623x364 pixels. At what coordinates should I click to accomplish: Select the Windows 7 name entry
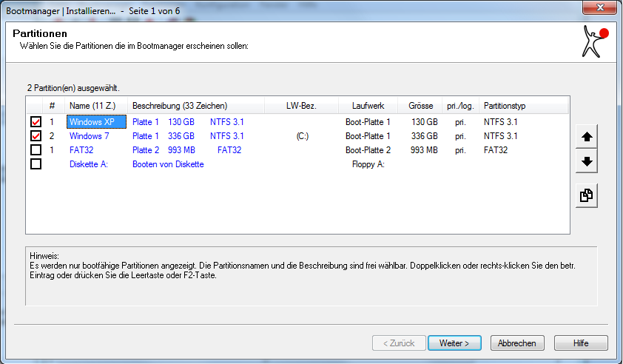click(x=89, y=136)
